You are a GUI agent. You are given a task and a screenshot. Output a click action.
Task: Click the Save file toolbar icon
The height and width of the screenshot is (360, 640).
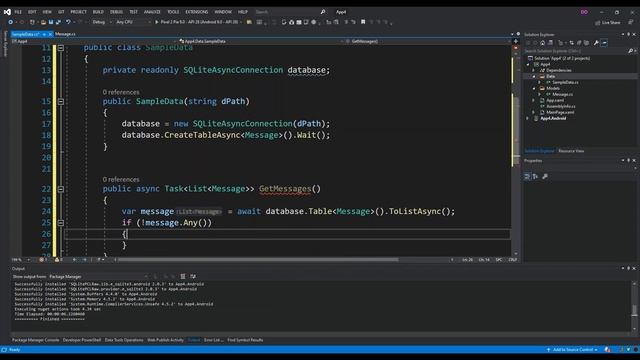point(51,22)
